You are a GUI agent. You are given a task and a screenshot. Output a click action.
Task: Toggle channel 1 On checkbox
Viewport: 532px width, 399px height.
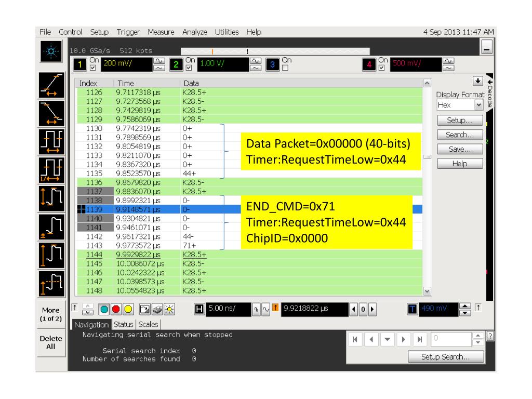click(92, 68)
